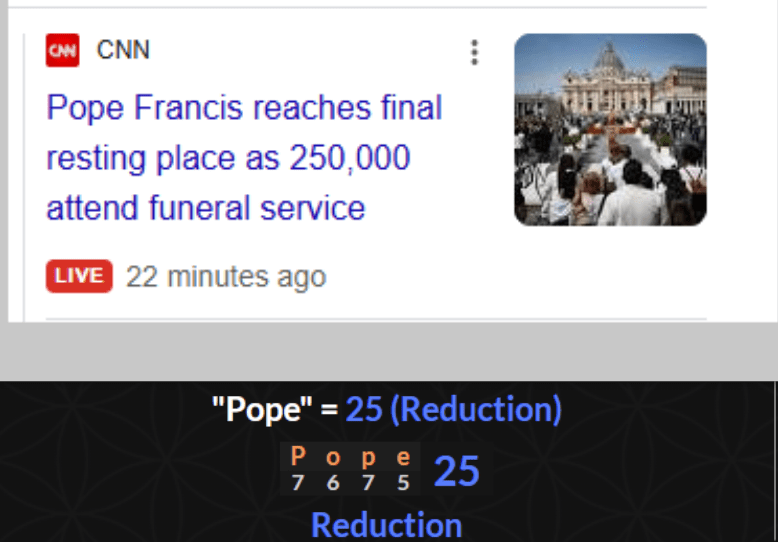Click the number 6 under letter o
Image resolution: width=778 pixels, height=542 pixels.
333,482
